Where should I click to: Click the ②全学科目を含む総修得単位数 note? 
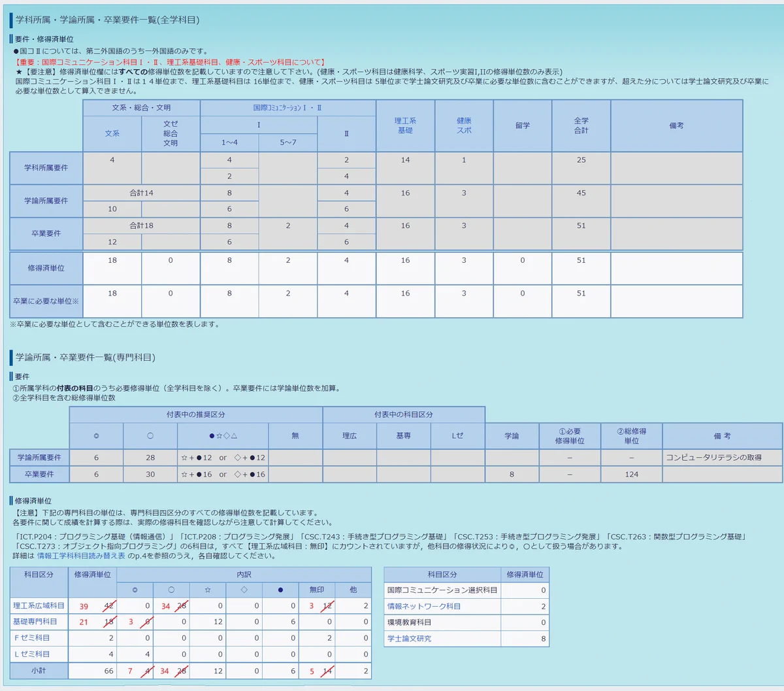(x=64, y=397)
